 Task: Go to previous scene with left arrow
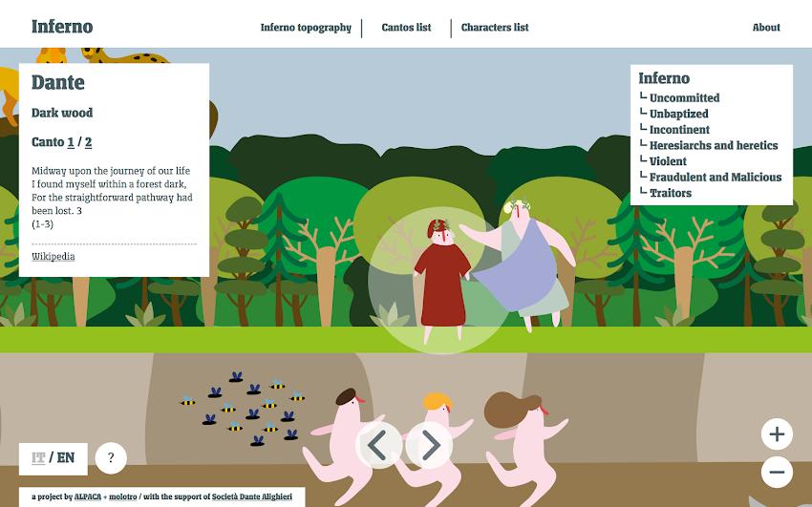(x=379, y=445)
